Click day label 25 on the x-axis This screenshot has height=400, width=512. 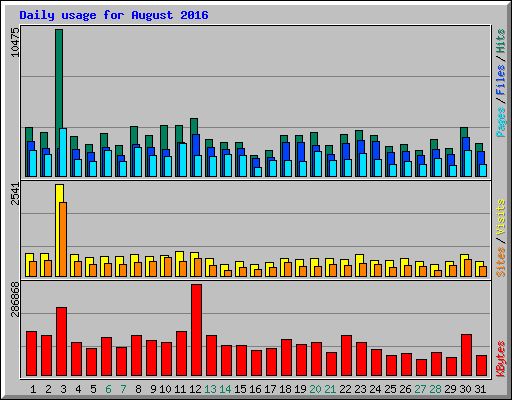(390, 389)
